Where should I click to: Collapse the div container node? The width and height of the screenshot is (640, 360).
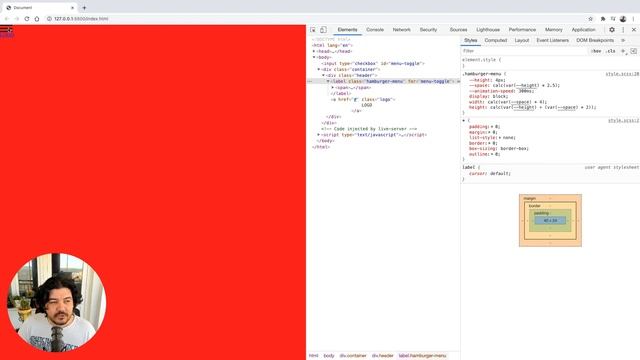point(319,69)
